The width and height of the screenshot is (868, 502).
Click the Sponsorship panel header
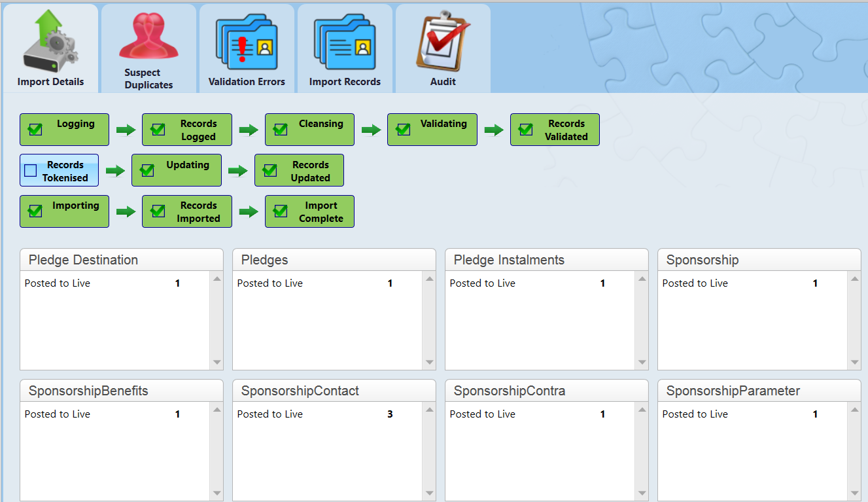pyautogui.click(x=759, y=260)
